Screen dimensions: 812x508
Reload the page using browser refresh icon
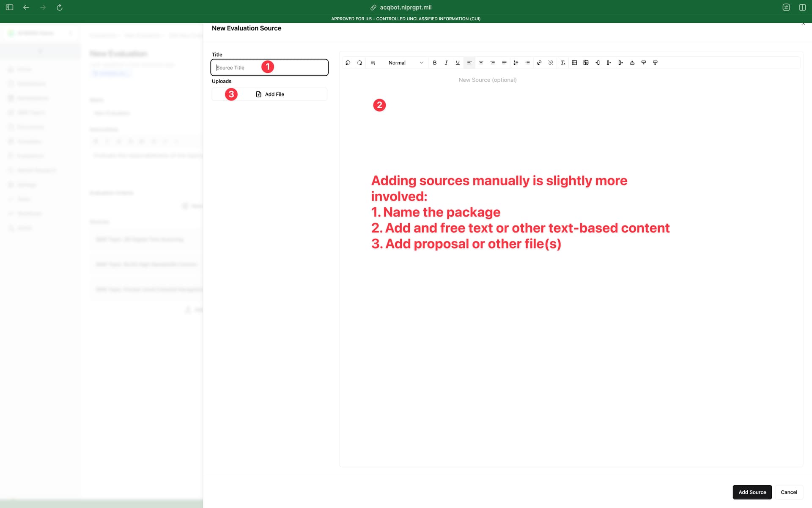click(x=60, y=7)
